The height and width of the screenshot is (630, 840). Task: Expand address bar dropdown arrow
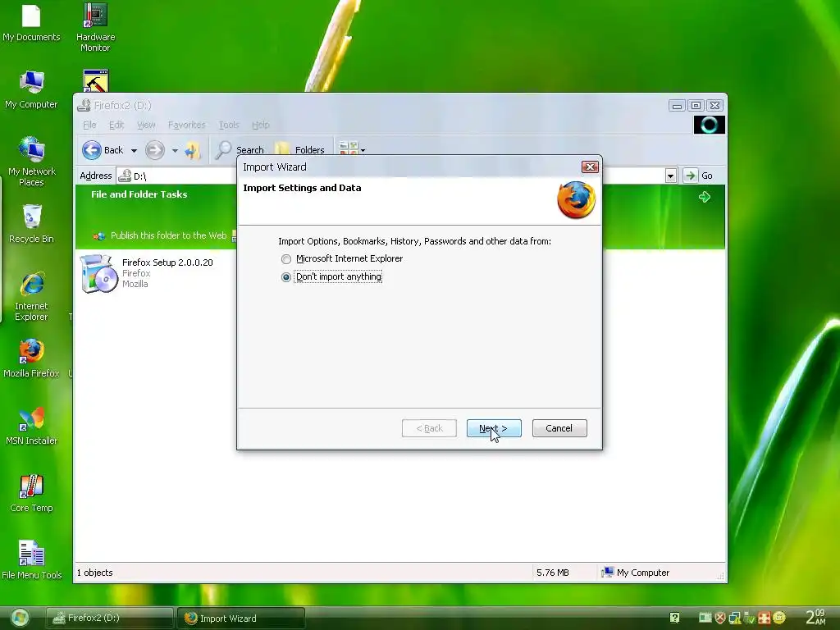click(x=670, y=176)
